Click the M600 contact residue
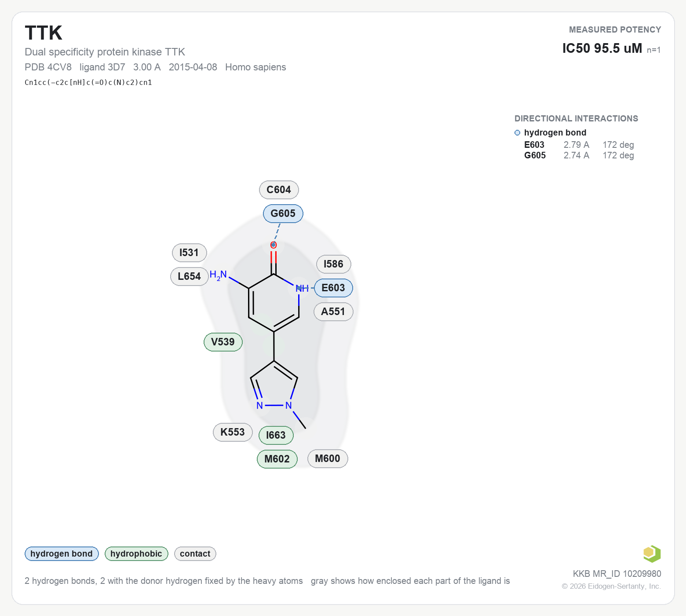The image size is (686, 616). click(x=328, y=458)
